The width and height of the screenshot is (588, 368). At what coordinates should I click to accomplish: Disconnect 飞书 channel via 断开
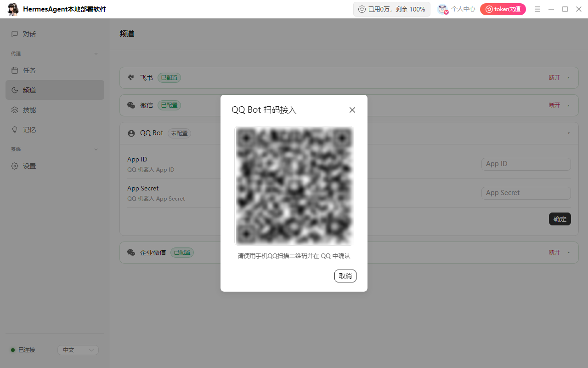point(554,78)
